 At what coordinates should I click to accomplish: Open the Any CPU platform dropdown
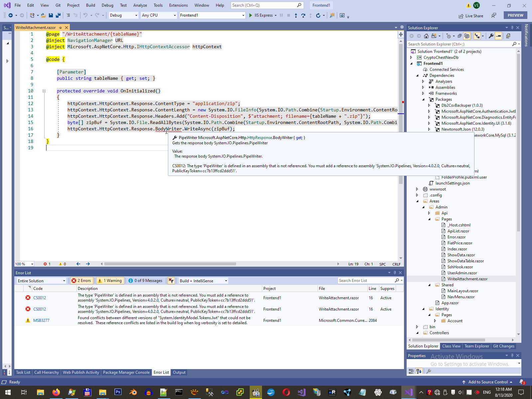tap(159, 15)
